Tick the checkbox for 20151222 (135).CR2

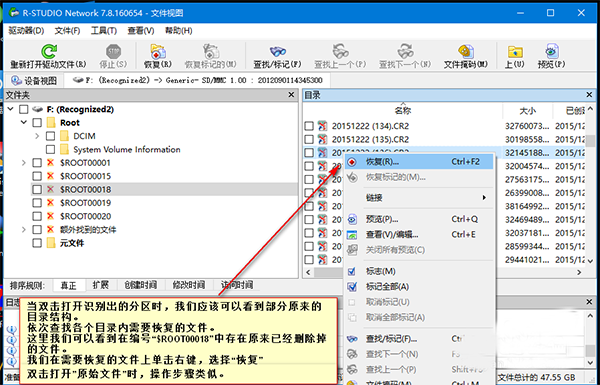309,139
